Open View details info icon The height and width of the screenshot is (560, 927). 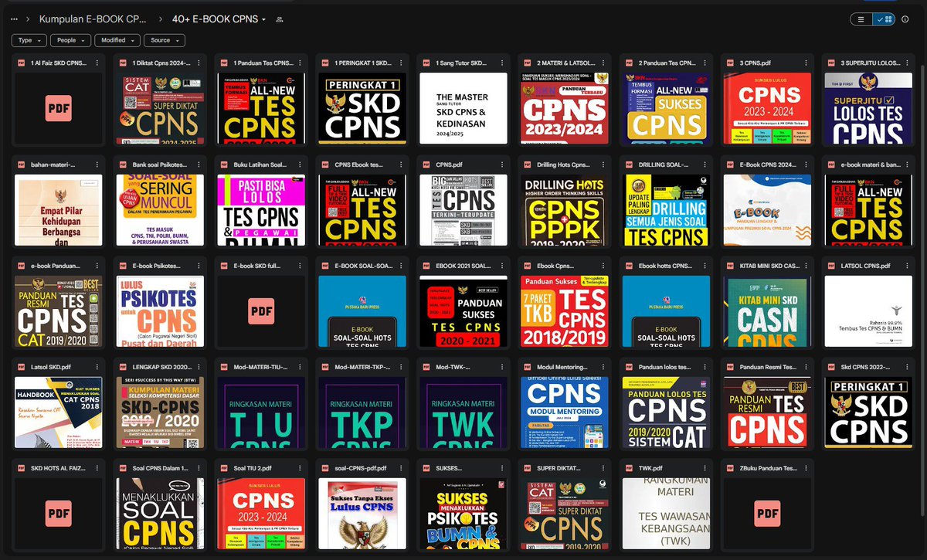tap(905, 19)
